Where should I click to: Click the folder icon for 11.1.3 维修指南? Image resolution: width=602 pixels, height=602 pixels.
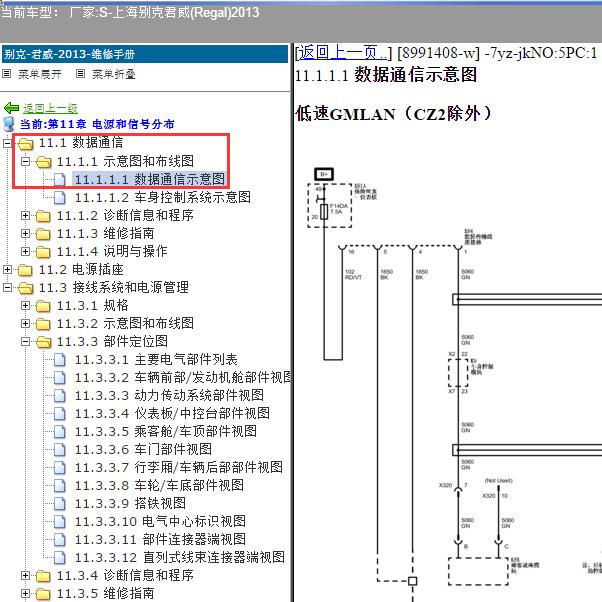(x=43, y=234)
